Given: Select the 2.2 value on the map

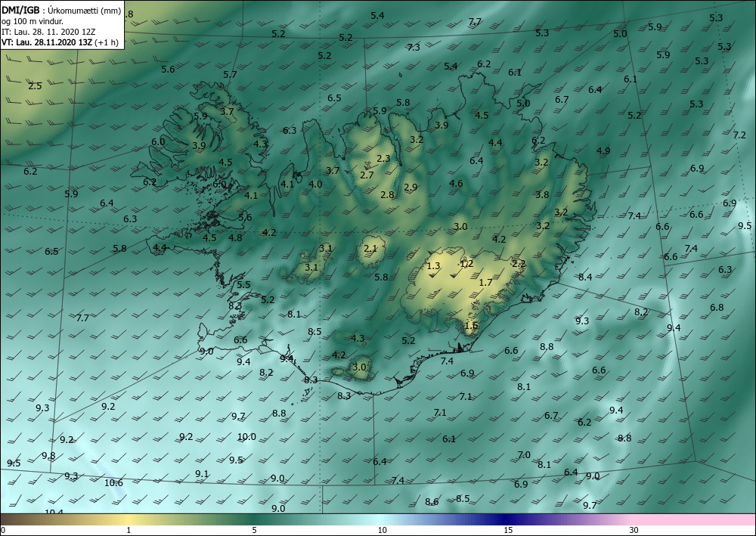Looking at the screenshot, I should (x=519, y=263).
